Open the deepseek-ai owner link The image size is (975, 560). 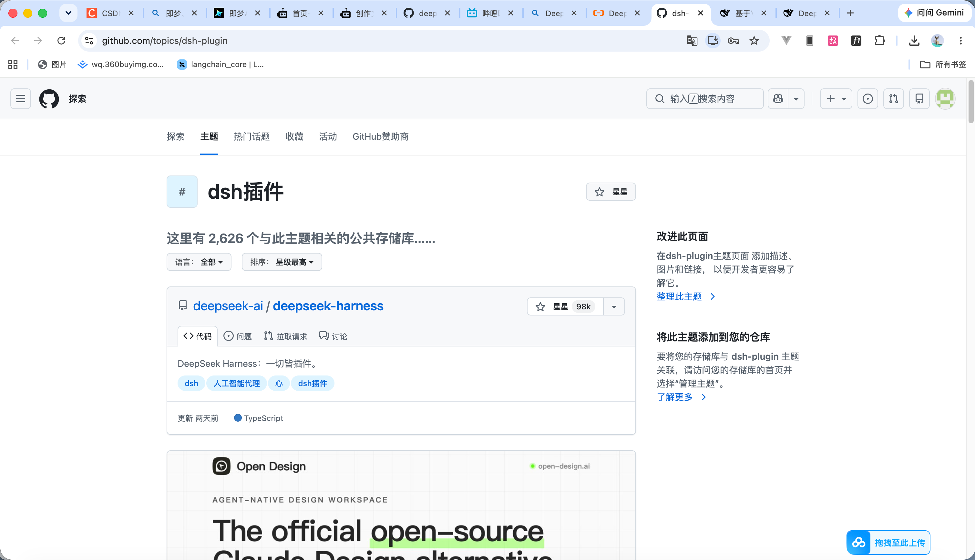228,306
